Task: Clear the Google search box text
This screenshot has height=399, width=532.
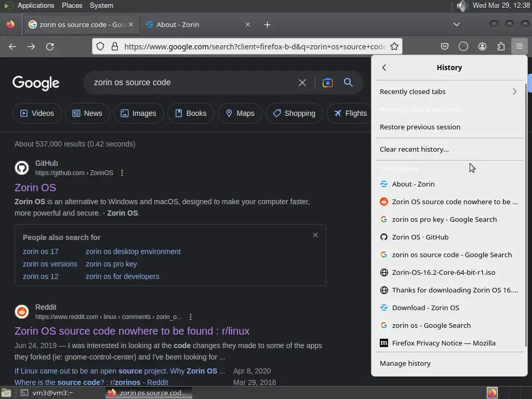Action: pyautogui.click(x=302, y=83)
